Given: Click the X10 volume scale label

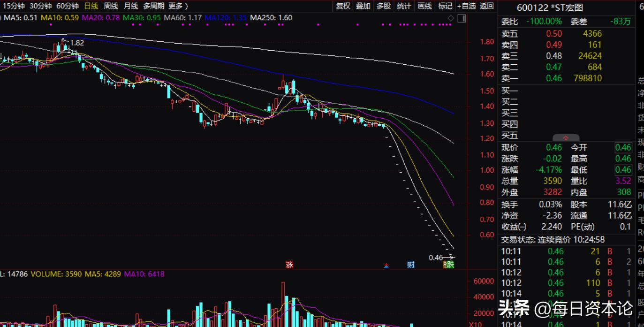Looking at the screenshot, I should click(x=475, y=324).
